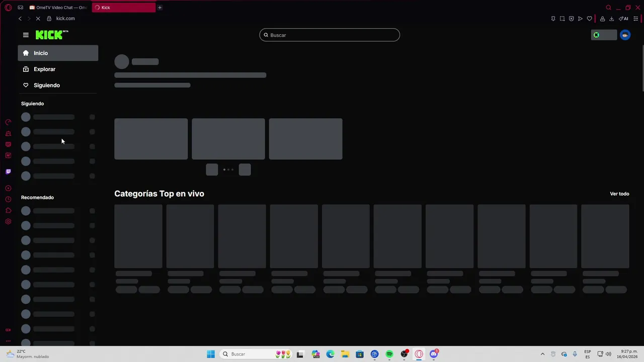Open the send/flow arrow icon
This screenshot has height=362, width=644.
coord(580,19)
